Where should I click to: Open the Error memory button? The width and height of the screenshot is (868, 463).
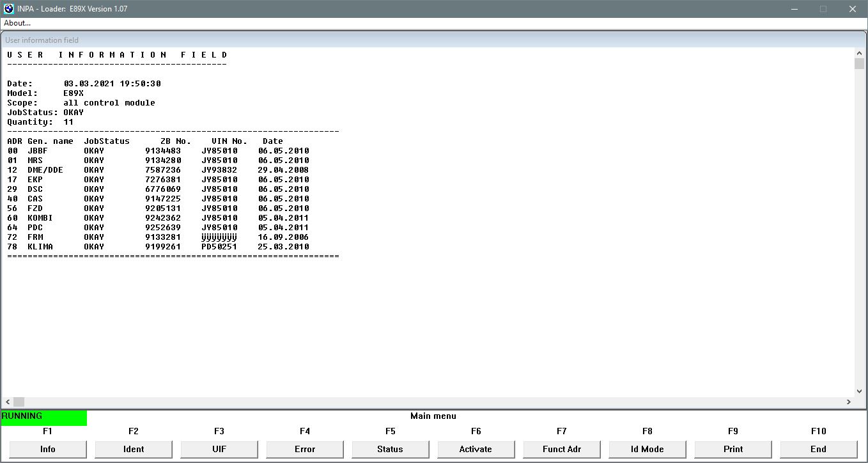305,449
